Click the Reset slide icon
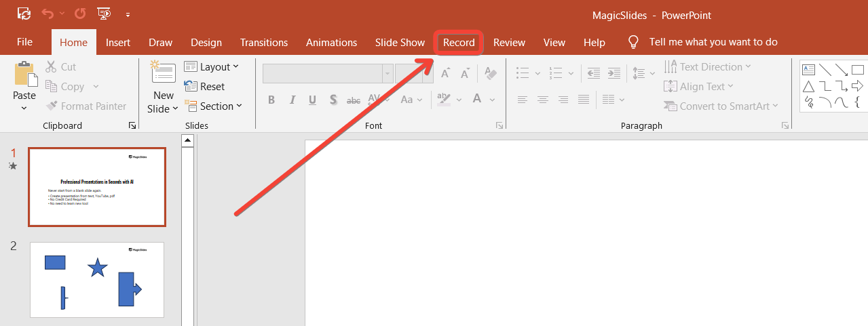 [x=191, y=86]
